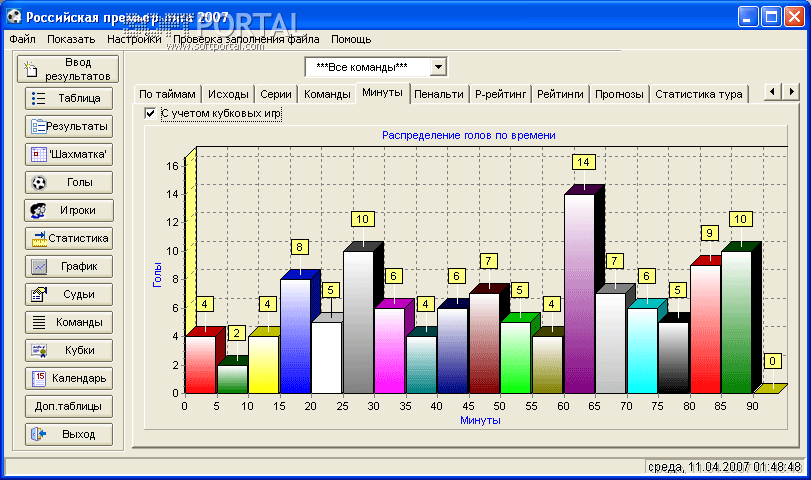
Task: Click the cyan bar at minutes 70-75
Action: 643,351
